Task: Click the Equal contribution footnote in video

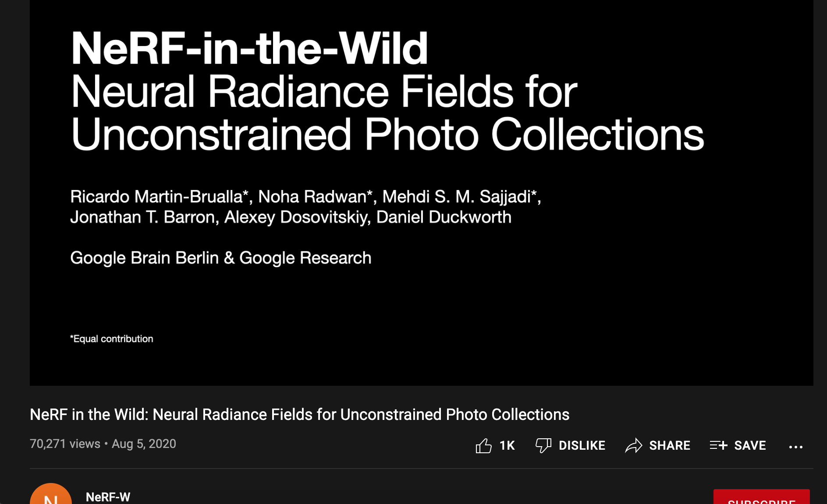Action: (111, 339)
